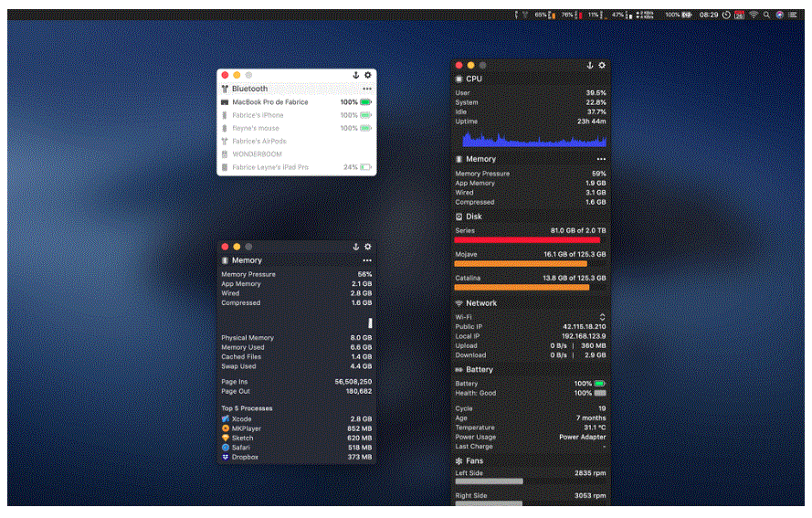Click the Bluetooth header icon
The image size is (812, 518).
point(225,89)
